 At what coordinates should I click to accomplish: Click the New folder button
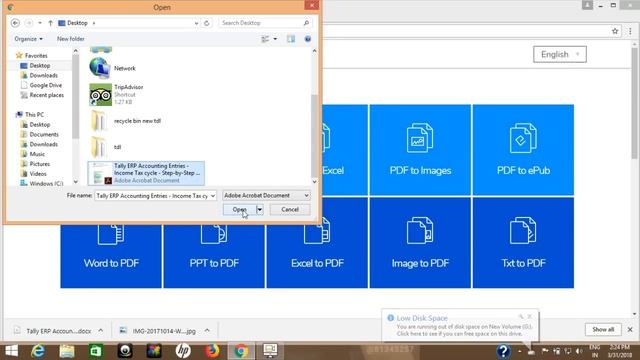pos(71,39)
